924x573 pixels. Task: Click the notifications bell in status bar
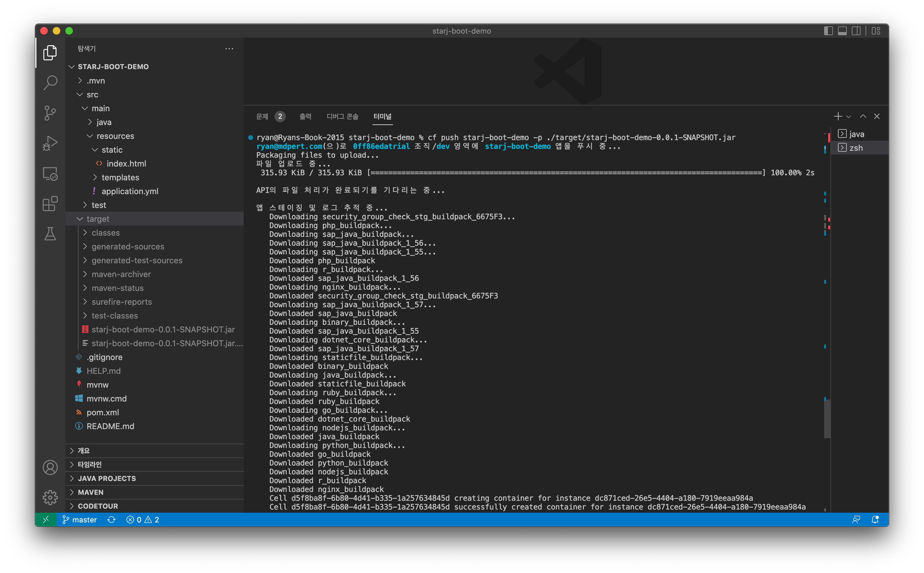tap(875, 520)
